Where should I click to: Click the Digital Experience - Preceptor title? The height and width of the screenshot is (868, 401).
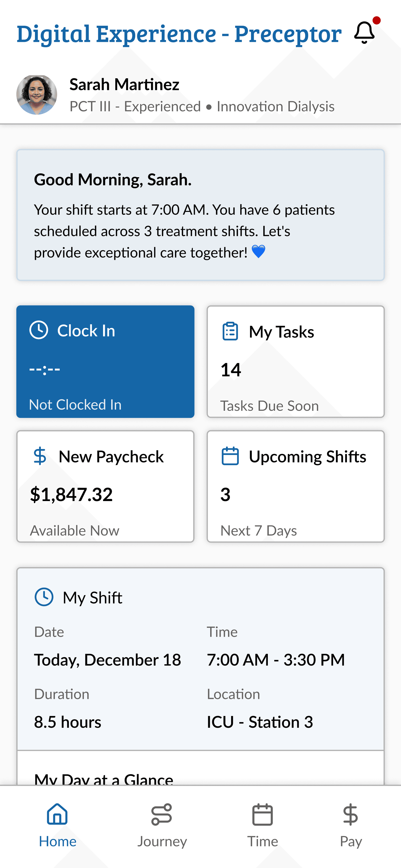click(179, 34)
